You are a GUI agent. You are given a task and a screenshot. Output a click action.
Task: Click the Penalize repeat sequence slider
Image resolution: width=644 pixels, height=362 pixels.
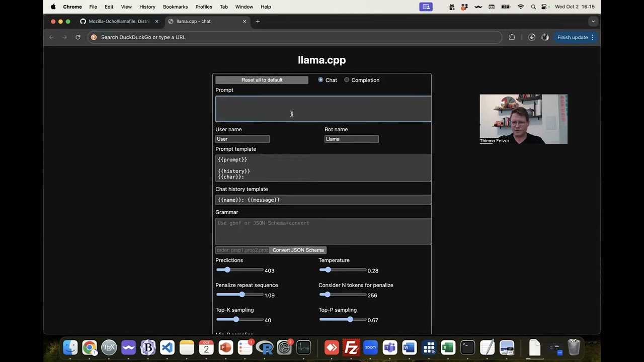[239, 295]
